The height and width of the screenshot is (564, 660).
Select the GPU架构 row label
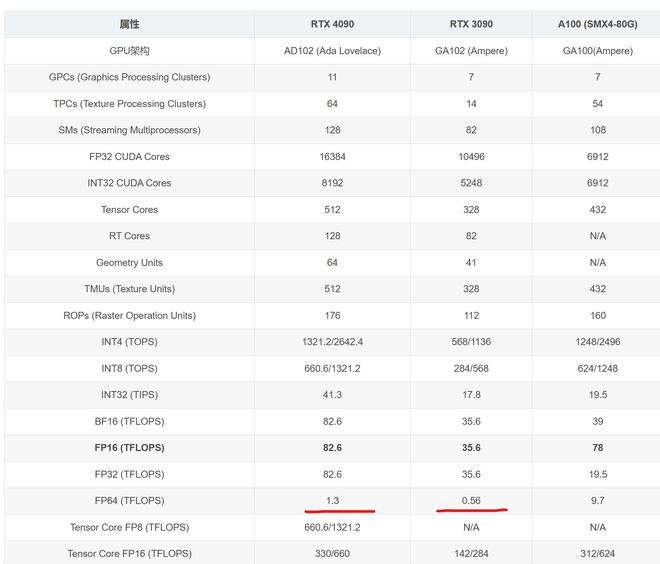pos(129,51)
